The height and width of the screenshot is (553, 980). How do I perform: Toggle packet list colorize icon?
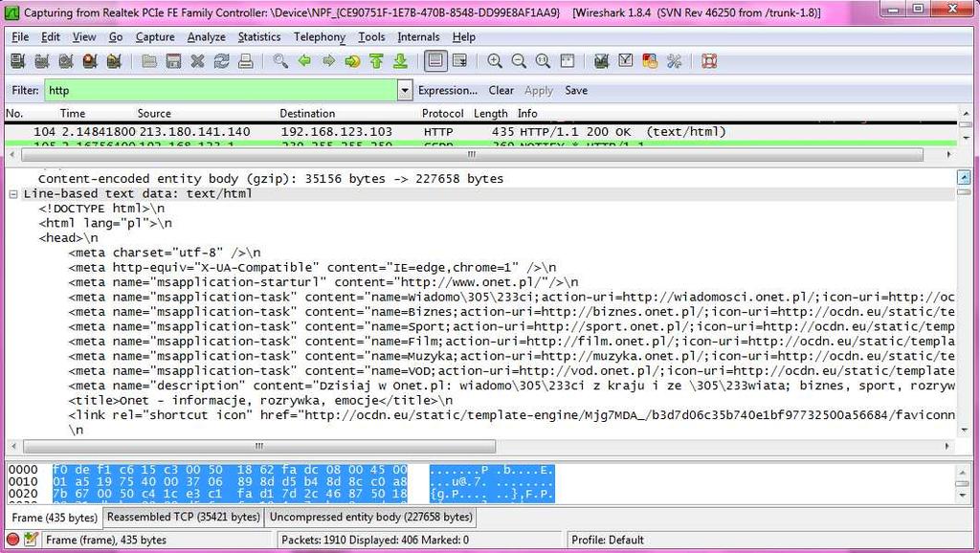[x=435, y=61]
